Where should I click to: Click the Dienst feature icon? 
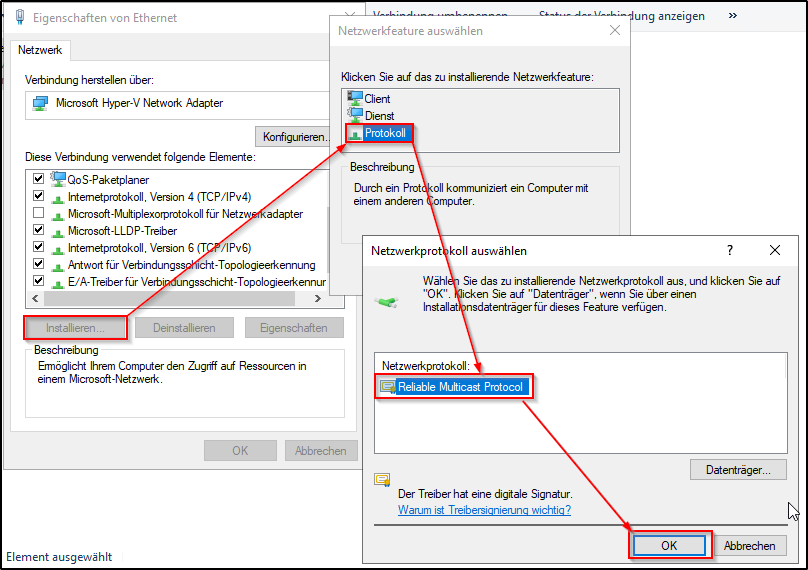(355, 114)
